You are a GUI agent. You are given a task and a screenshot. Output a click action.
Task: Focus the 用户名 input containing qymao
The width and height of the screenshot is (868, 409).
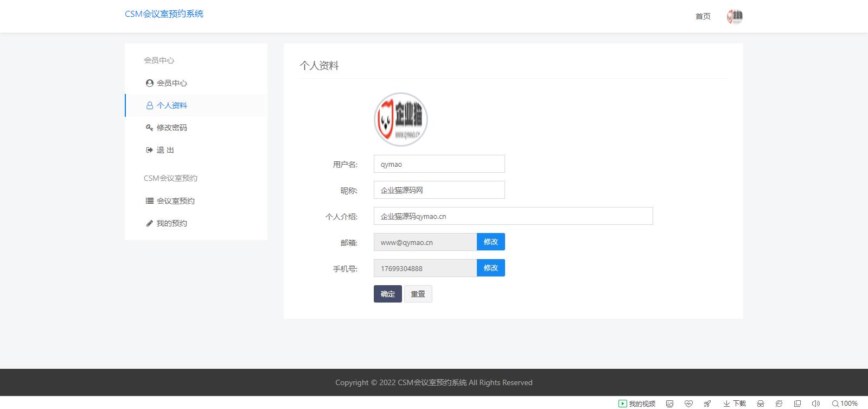[x=439, y=164]
